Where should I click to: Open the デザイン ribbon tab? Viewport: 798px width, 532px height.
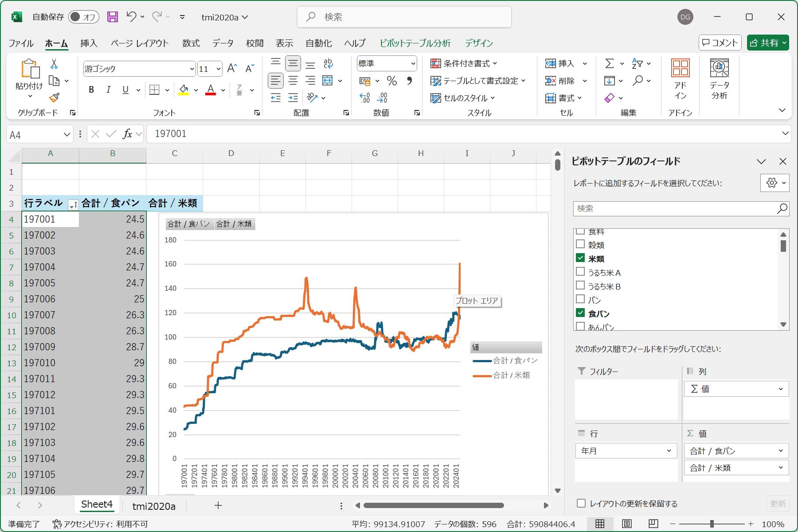pyautogui.click(x=479, y=43)
